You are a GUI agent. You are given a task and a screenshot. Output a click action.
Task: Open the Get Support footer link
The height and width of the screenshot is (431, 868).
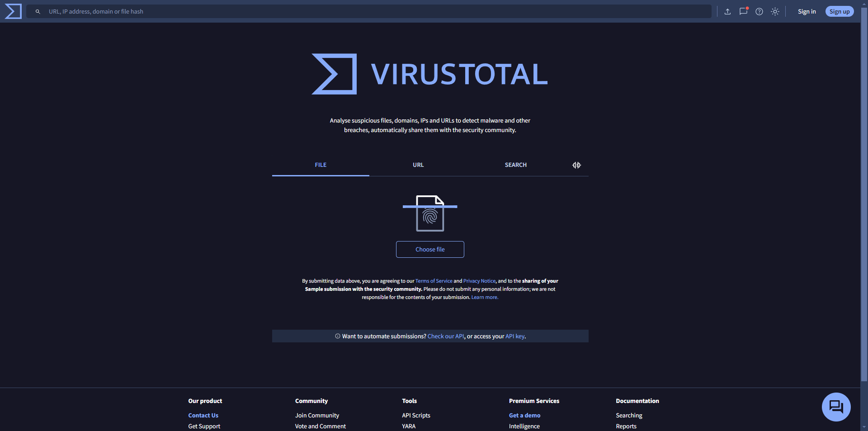coord(204,426)
